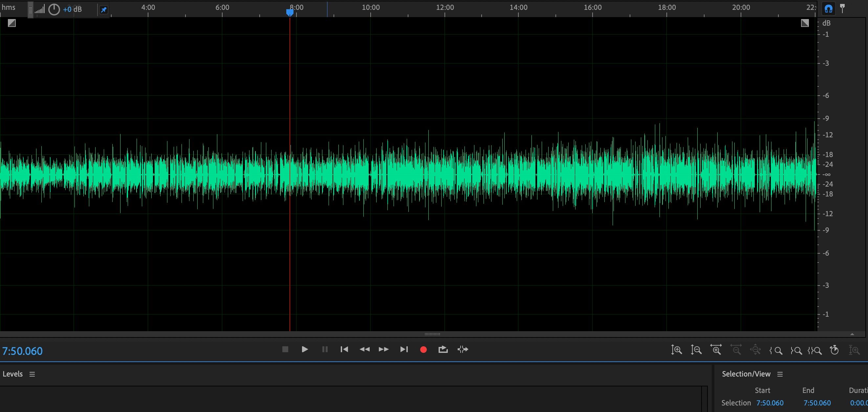Click the -∞ label on amplitude ruler

tap(827, 175)
